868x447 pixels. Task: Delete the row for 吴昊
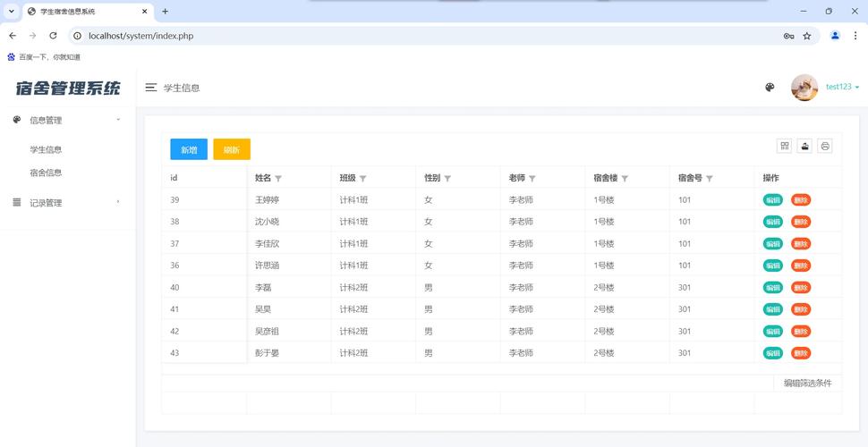[x=801, y=309]
